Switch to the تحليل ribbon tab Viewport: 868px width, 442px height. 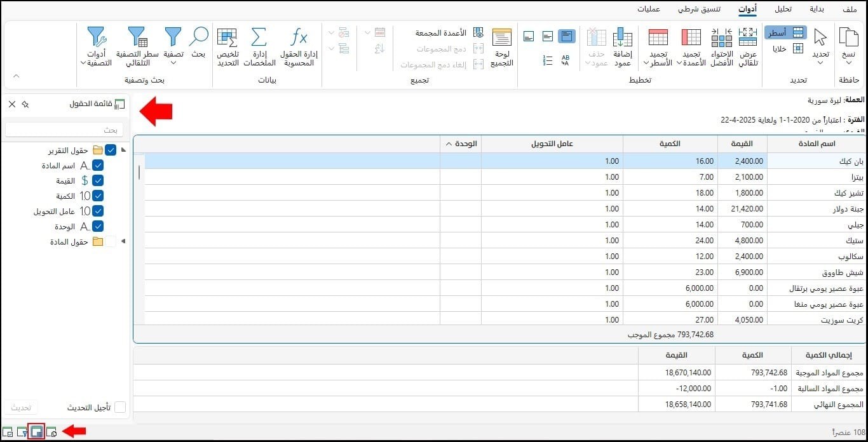coord(783,10)
